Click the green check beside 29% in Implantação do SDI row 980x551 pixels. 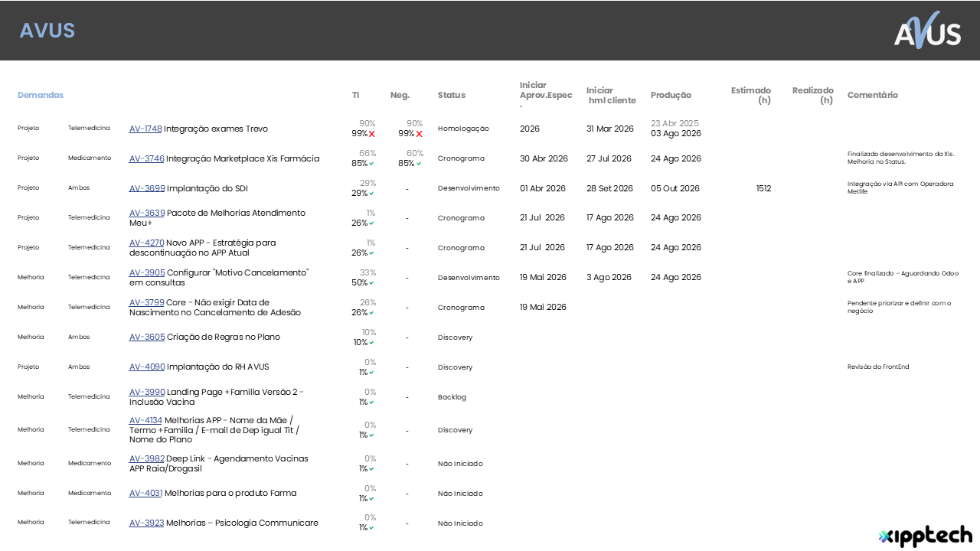click(x=371, y=194)
